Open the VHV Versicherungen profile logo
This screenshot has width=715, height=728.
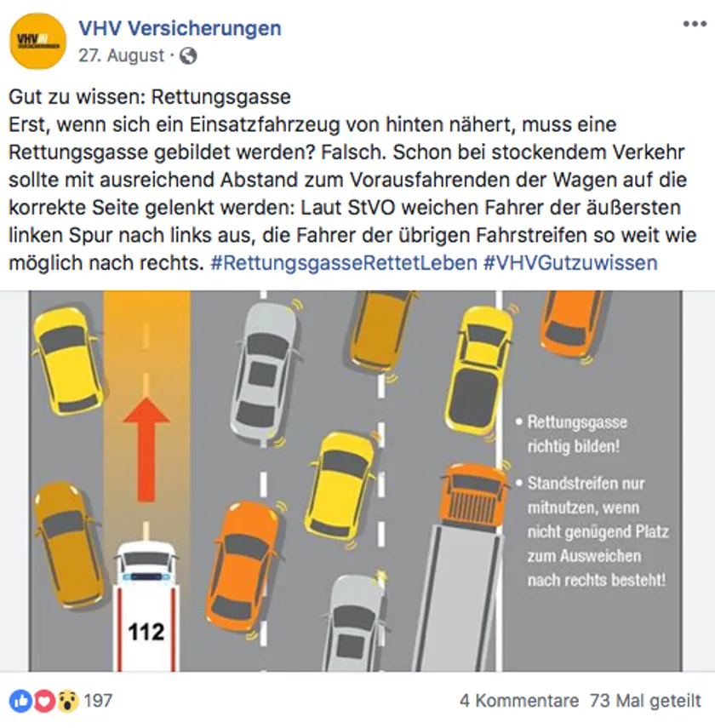(38, 42)
